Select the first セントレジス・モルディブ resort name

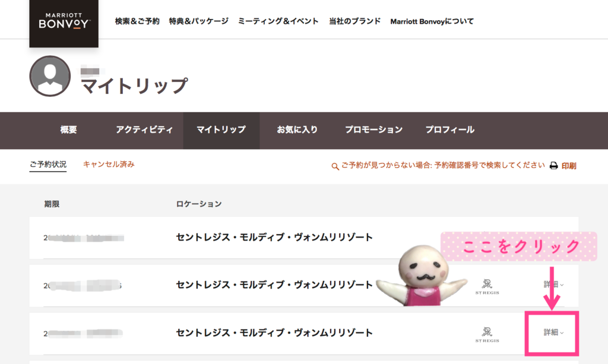274,238
